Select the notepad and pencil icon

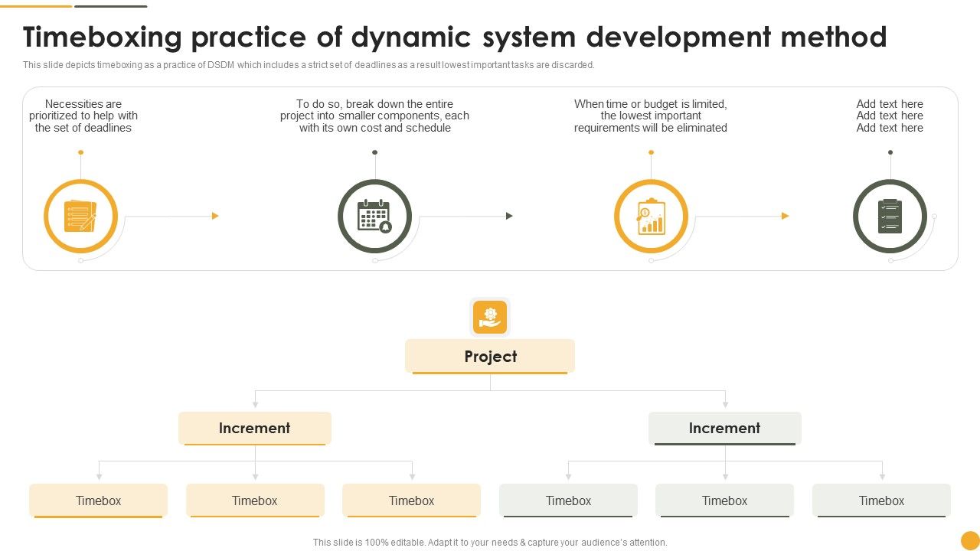tap(80, 216)
